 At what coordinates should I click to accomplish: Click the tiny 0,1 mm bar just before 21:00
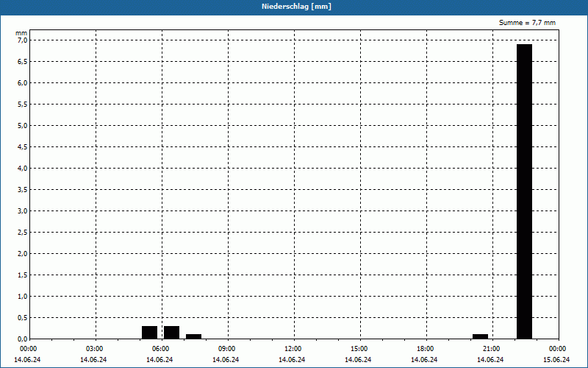pos(481,336)
